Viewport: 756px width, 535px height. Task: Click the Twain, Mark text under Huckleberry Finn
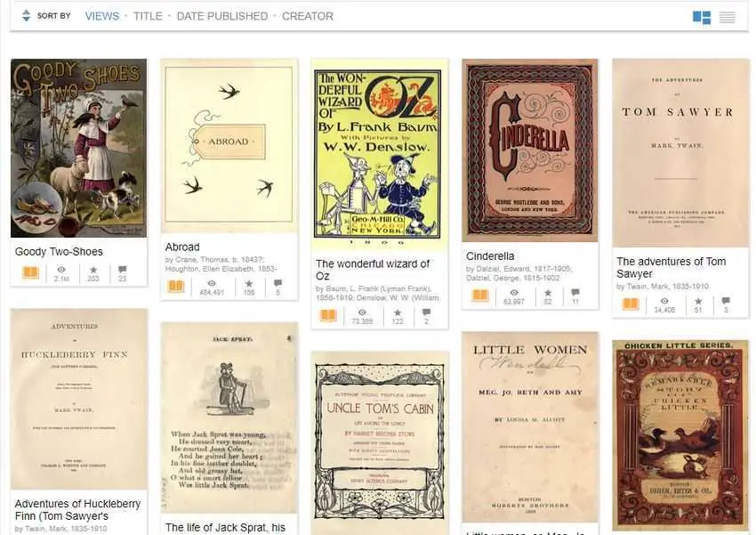click(60, 529)
